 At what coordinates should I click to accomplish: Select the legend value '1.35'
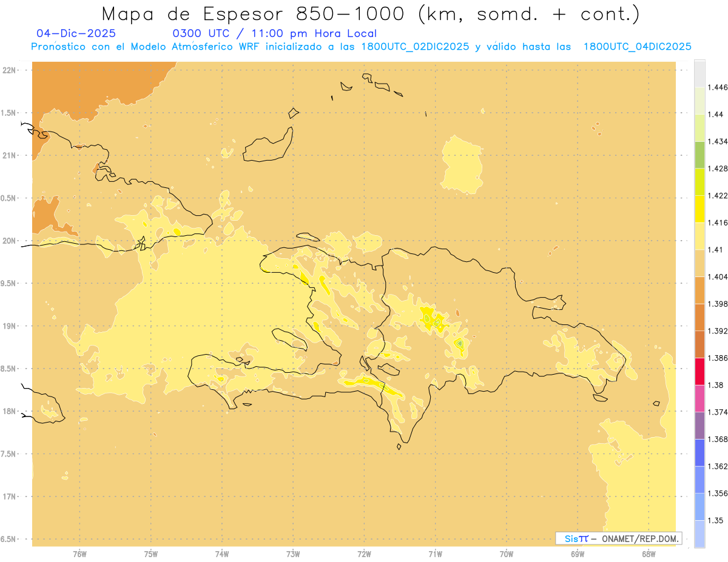(x=715, y=520)
